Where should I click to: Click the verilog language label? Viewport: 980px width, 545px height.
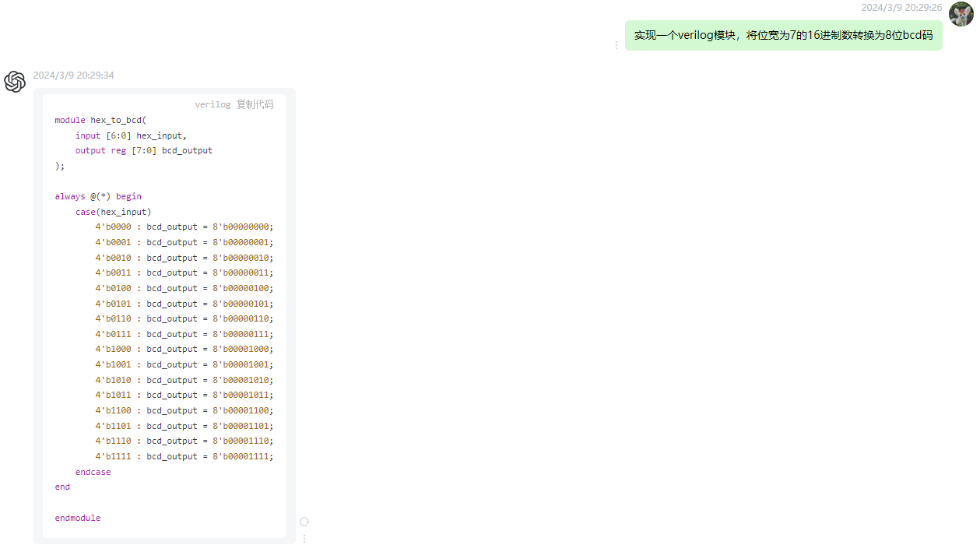coord(213,104)
